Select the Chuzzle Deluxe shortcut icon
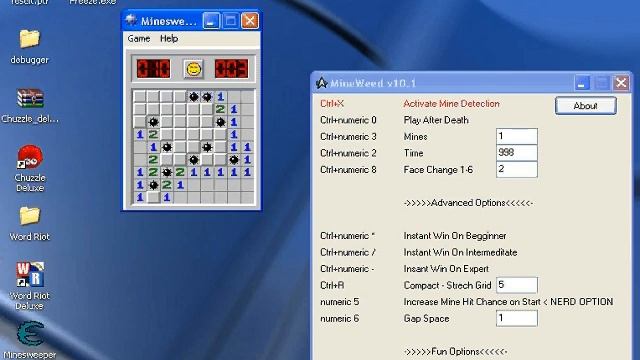This screenshot has height=360, width=640. coord(29,157)
